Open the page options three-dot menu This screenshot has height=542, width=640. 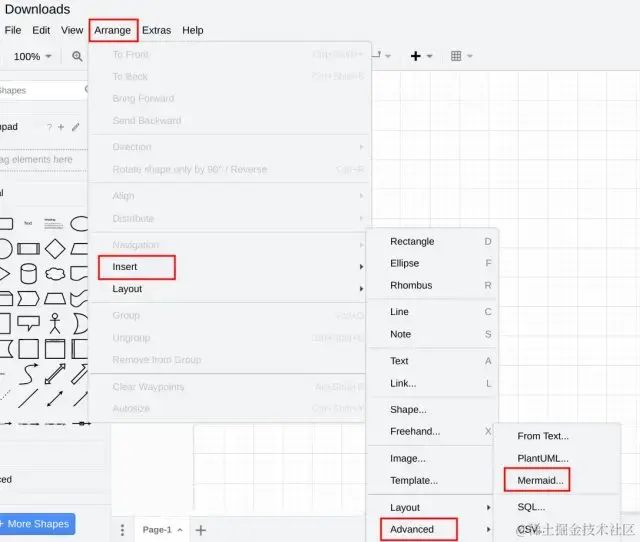pyautogui.click(x=123, y=530)
